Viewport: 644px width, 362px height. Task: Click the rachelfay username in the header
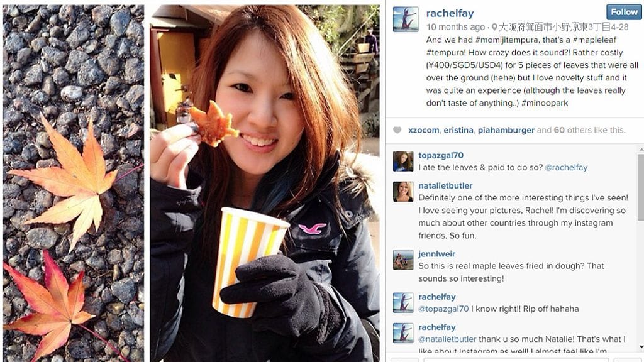(450, 13)
